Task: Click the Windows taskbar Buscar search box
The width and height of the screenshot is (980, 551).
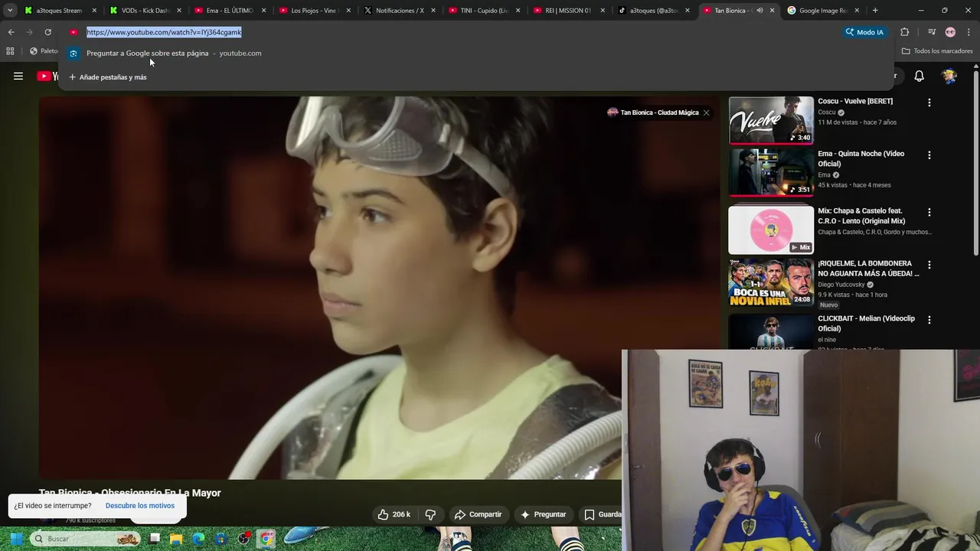Action: click(85, 539)
